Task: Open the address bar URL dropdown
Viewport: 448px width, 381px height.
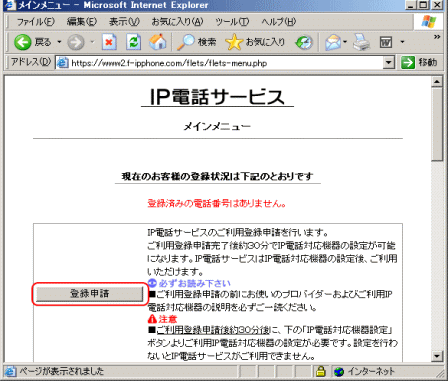Action: tap(388, 63)
